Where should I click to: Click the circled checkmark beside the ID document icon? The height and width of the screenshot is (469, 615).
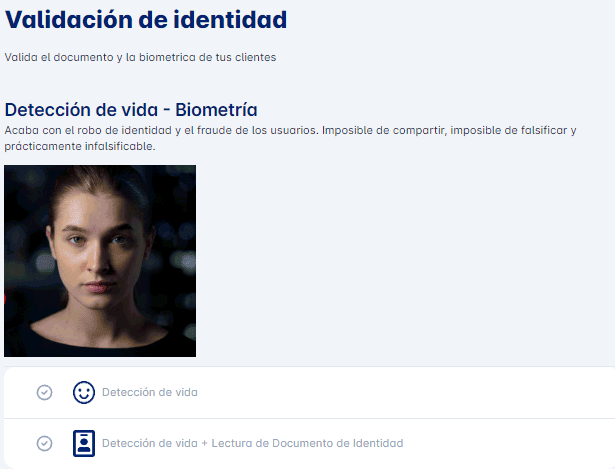[44, 443]
